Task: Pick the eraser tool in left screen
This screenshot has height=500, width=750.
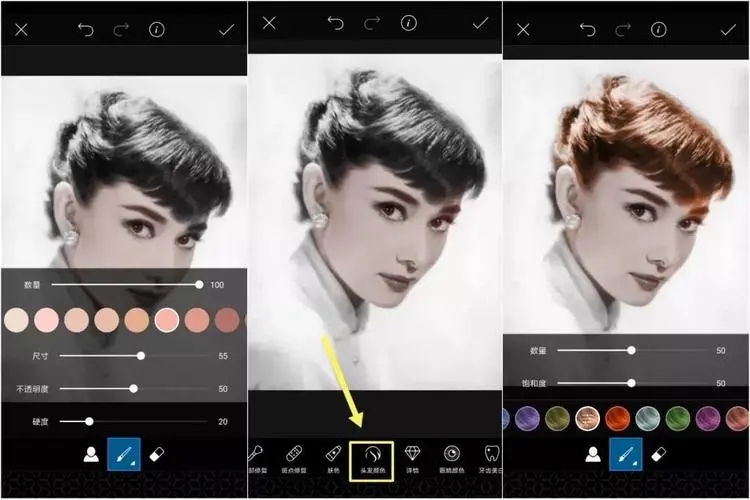Action: click(x=157, y=454)
